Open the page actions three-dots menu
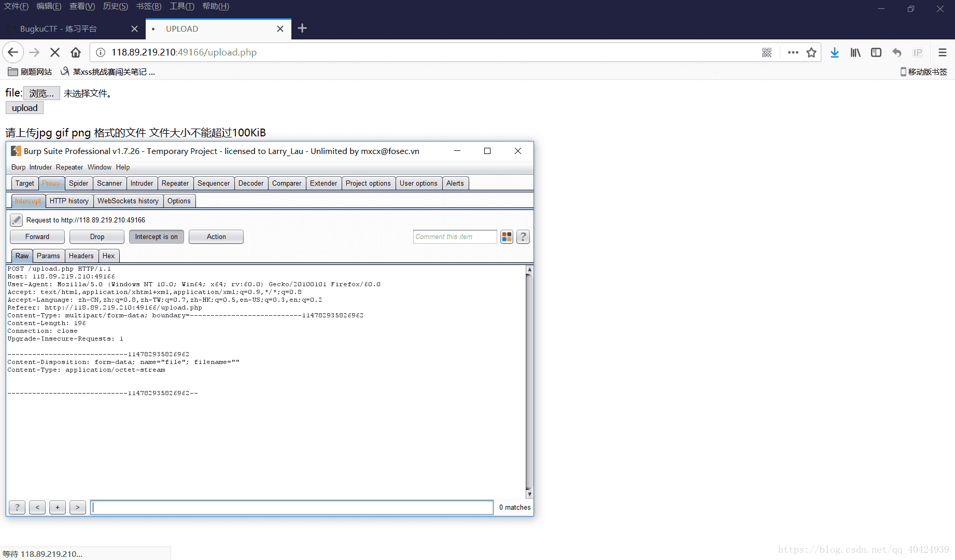Viewport: 955px width, 560px height. click(x=793, y=52)
